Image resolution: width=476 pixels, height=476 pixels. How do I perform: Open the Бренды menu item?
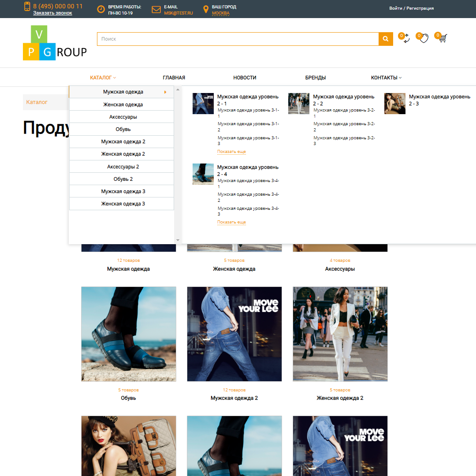(x=316, y=78)
